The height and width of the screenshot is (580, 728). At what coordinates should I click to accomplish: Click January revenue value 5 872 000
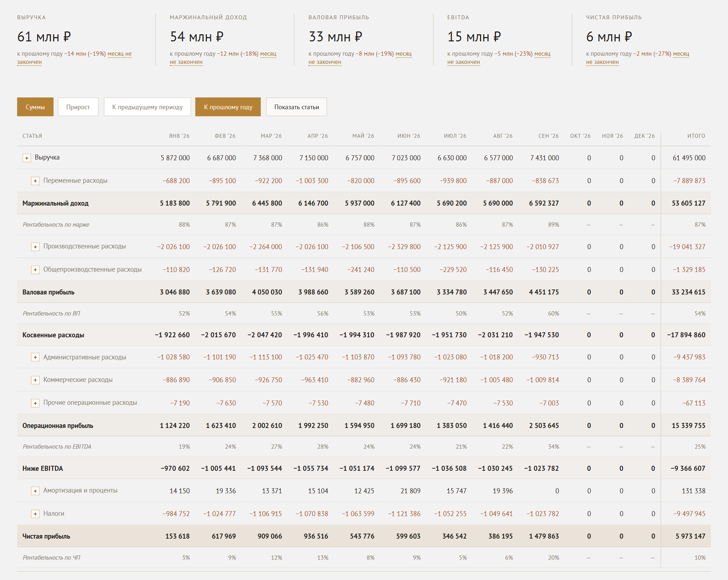(175, 158)
